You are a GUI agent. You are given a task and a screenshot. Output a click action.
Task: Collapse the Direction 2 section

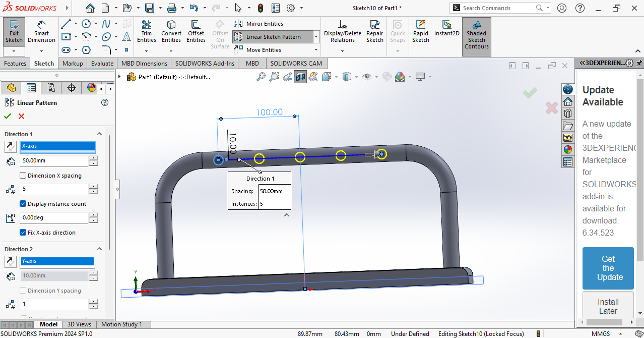pos(99,249)
